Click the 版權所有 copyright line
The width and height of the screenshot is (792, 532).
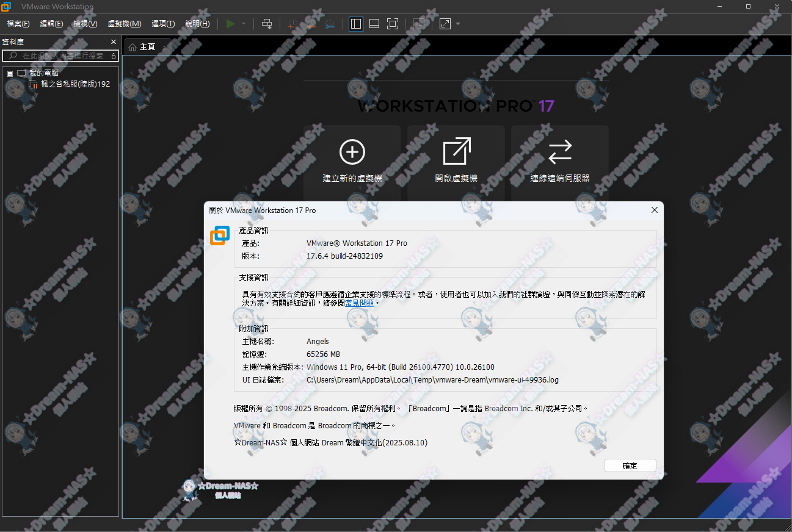(x=411, y=408)
